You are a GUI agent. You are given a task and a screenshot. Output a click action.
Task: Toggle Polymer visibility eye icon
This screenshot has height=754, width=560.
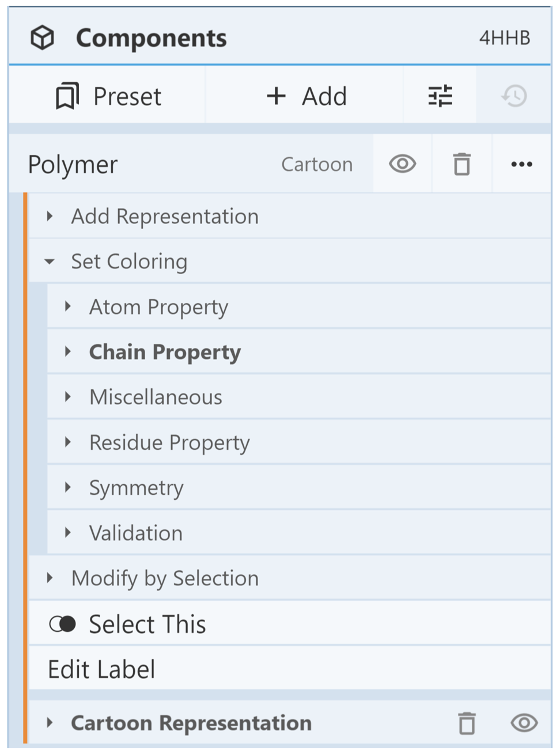[x=402, y=164]
